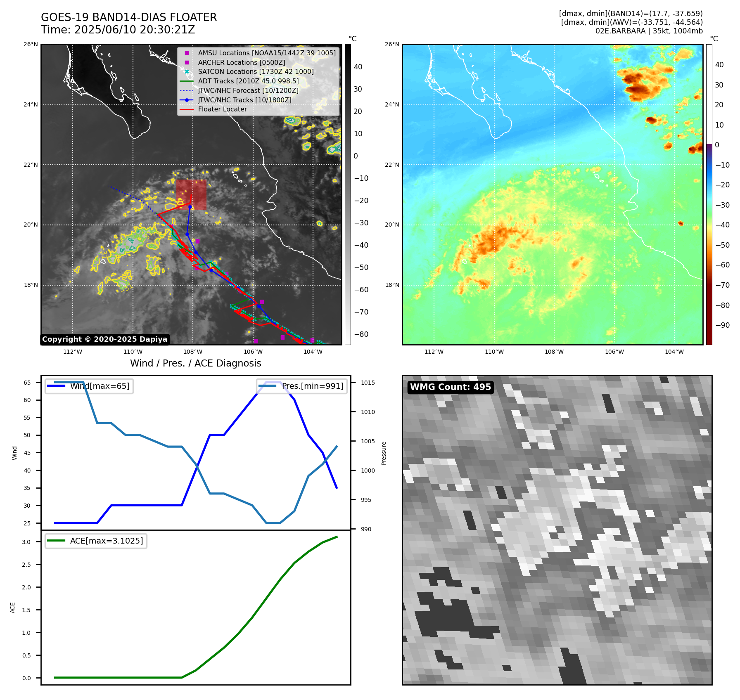Viewport: 740px width, 700px height.
Task: Select the 'AMSU Locations [NOAA15/1442Z 39 1005]' legend text
Action: (x=267, y=53)
